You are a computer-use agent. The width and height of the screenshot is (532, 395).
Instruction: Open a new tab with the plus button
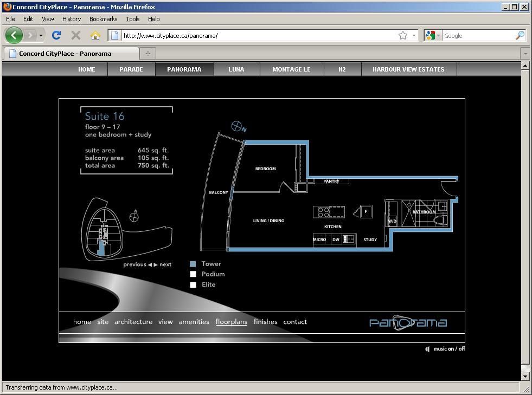pos(148,53)
